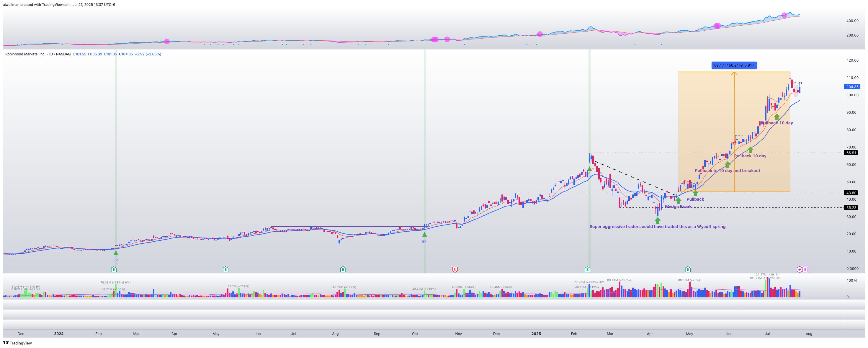Click the blue 104.85 current price tag
This screenshot has width=868, height=348.
(852, 87)
